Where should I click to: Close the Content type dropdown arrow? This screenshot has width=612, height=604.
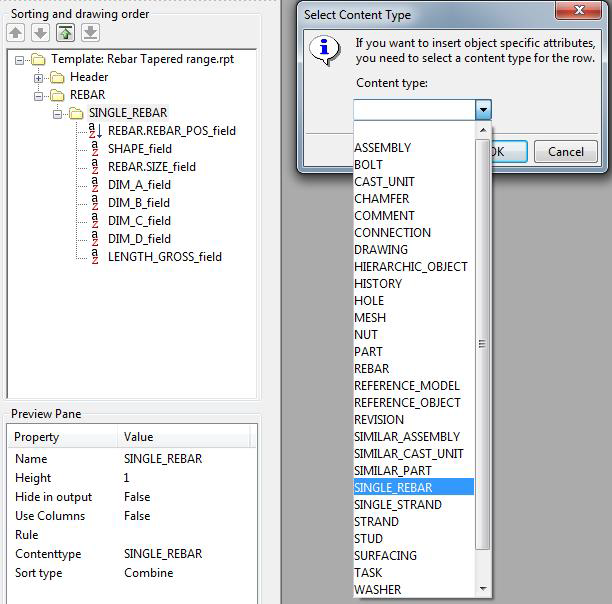[482, 111]
